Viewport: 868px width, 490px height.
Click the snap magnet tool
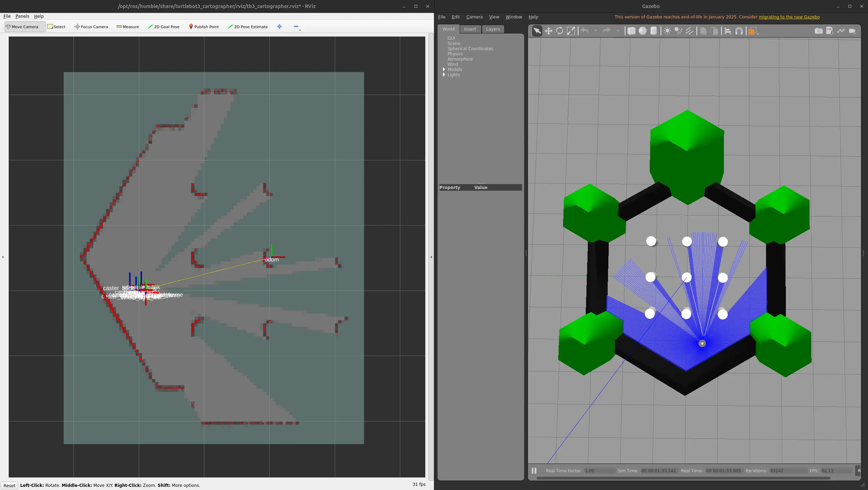click(739, 31)
